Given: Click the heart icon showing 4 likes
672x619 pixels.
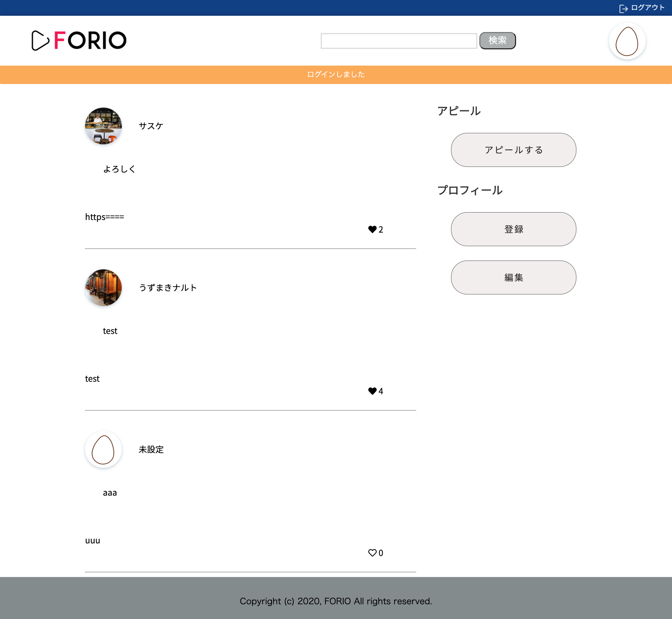Looking at the screenshot, I should (x=372, y=391).
